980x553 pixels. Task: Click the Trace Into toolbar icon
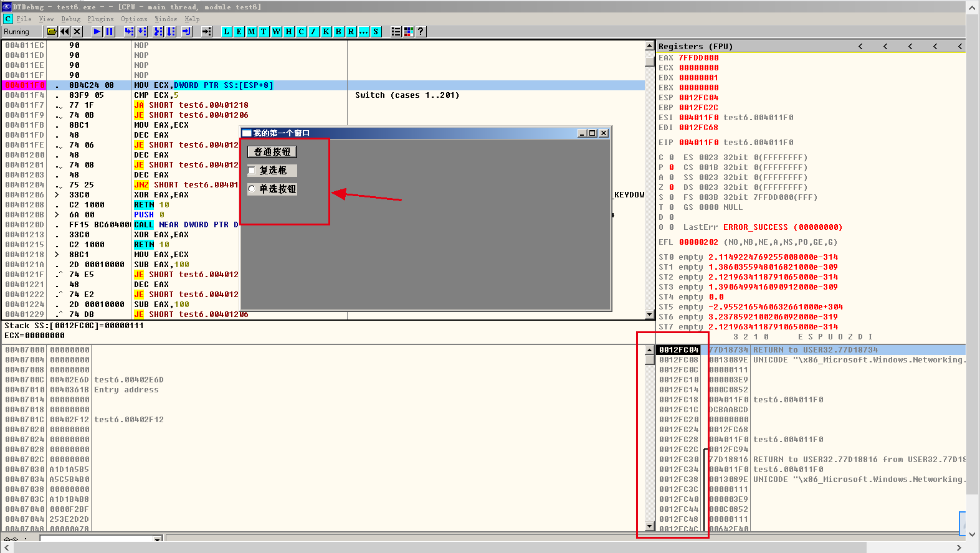click(158, 32)
